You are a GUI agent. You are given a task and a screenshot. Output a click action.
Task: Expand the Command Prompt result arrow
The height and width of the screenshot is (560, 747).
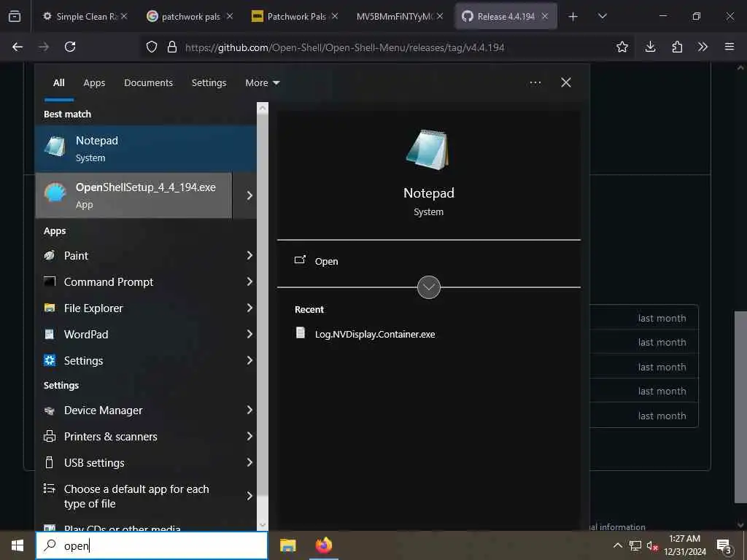tap(249, 281)
